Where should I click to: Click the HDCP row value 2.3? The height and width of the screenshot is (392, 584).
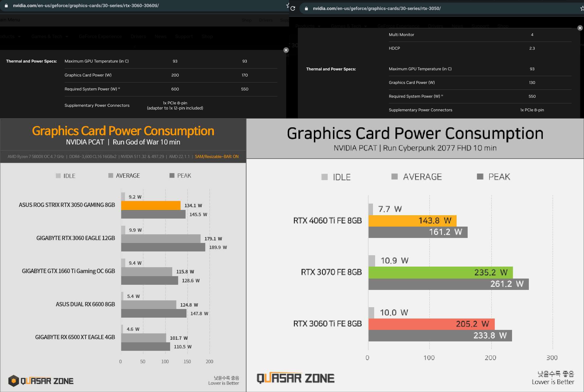pyautogui.click(x=532, y=48)
